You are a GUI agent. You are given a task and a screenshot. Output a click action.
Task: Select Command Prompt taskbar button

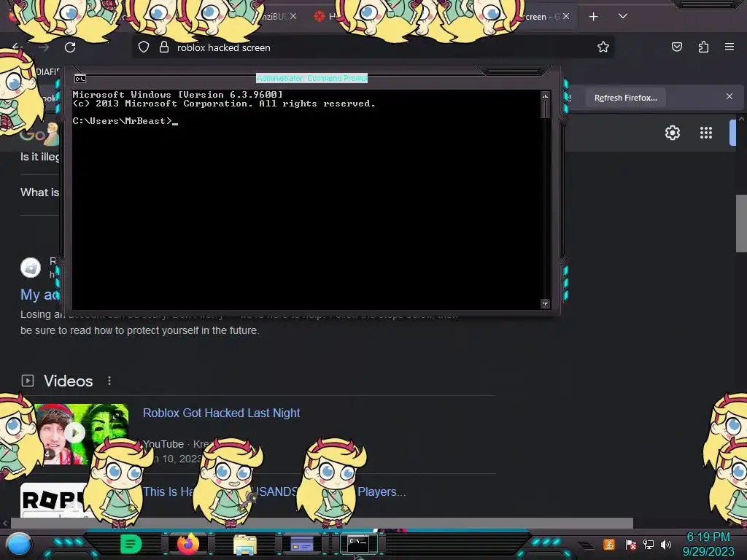click(359, 543)
